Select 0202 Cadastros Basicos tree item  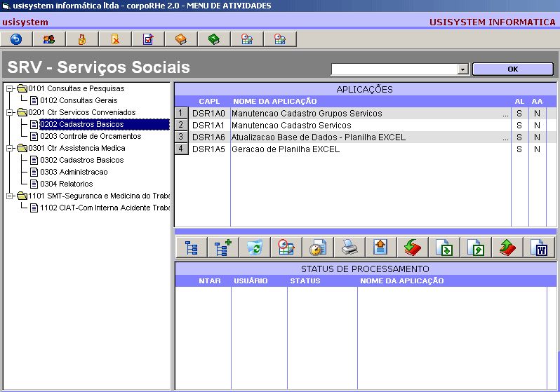click(x=82, y=124)
